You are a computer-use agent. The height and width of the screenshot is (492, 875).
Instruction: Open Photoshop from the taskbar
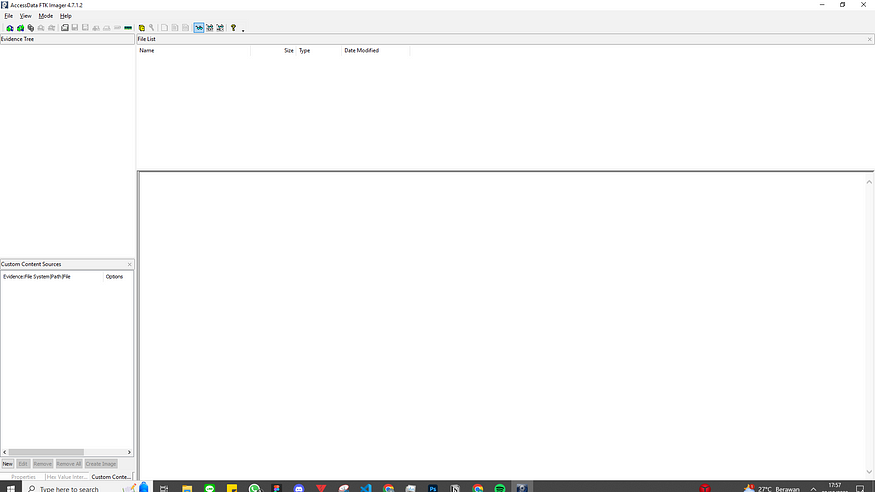coord(432,488)
